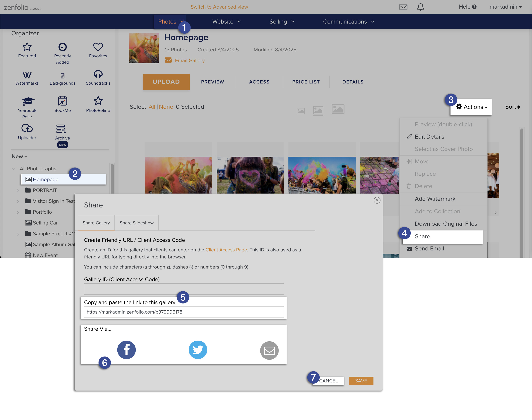Select large thumbnail size icon
The image size is (532, 420).
338,109
